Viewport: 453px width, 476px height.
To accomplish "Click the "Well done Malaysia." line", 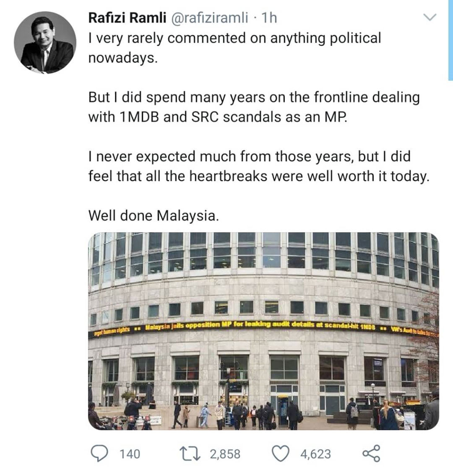I will tap(154, 216).
